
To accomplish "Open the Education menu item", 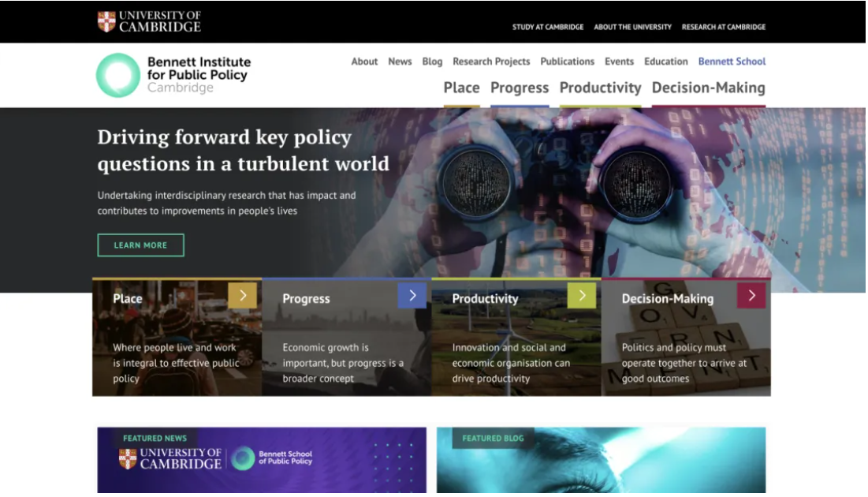I will [666, 62].
